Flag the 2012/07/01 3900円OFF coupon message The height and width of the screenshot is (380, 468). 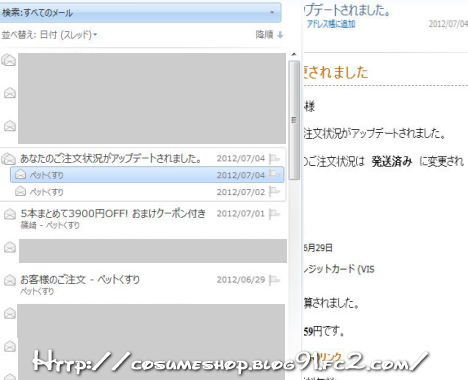coord(274,214)
